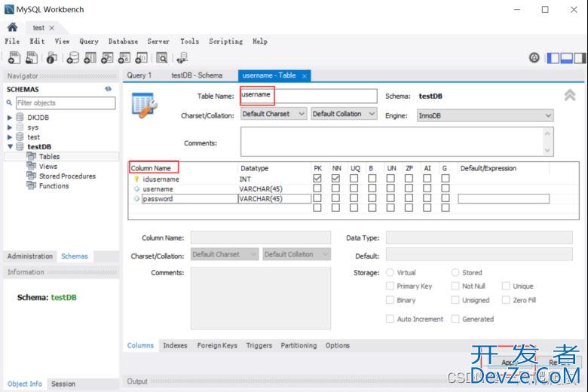Open the Engine InnoDB dropdown
Screen dimensions: 588x392
pyautogui.click(x=485, y=115)
